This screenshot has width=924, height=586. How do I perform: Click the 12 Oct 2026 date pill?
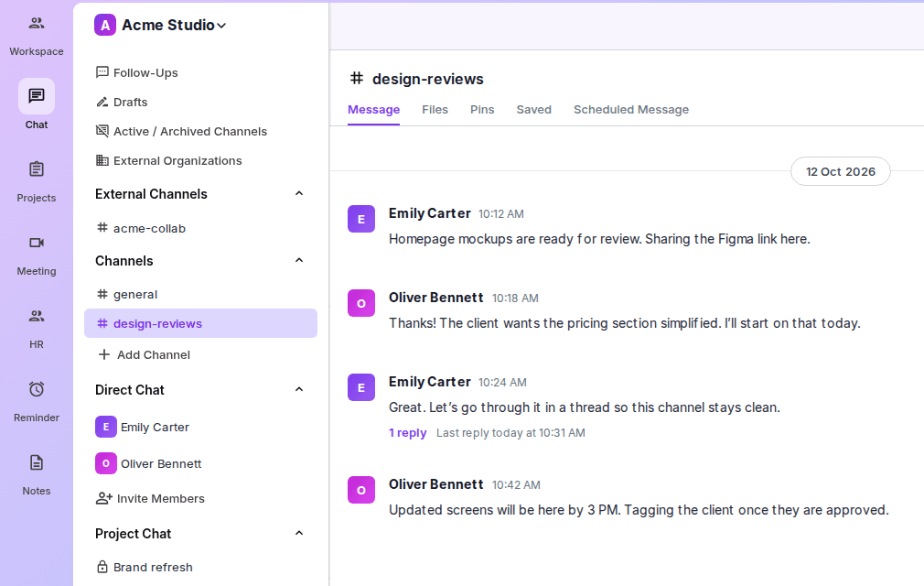click(x=841, y=171)
